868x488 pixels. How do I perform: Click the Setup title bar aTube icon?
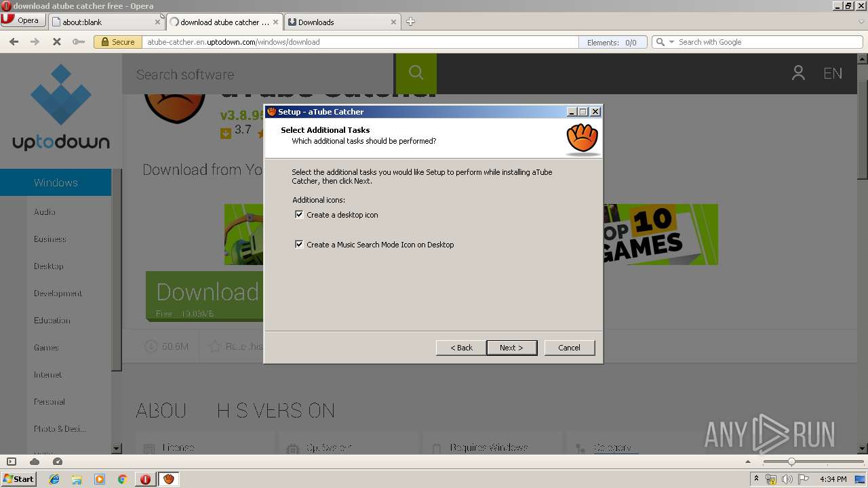tap(271, 112)
